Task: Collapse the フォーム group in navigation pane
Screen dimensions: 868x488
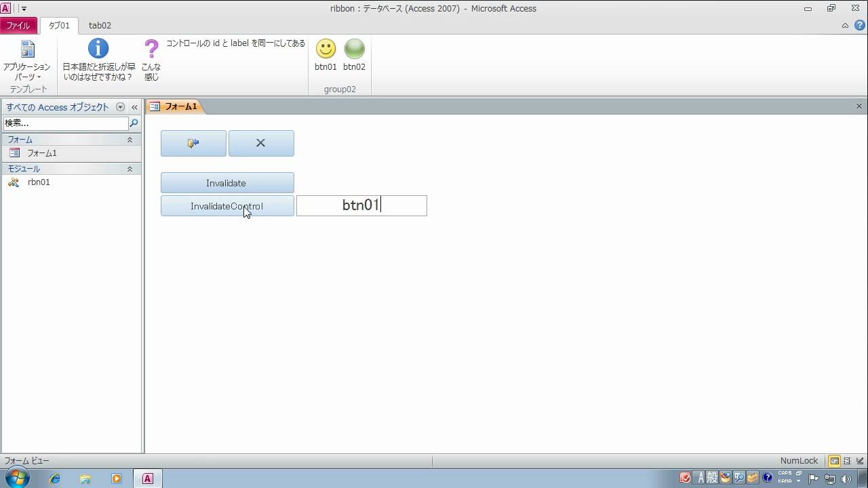Action: click(130, 140)
